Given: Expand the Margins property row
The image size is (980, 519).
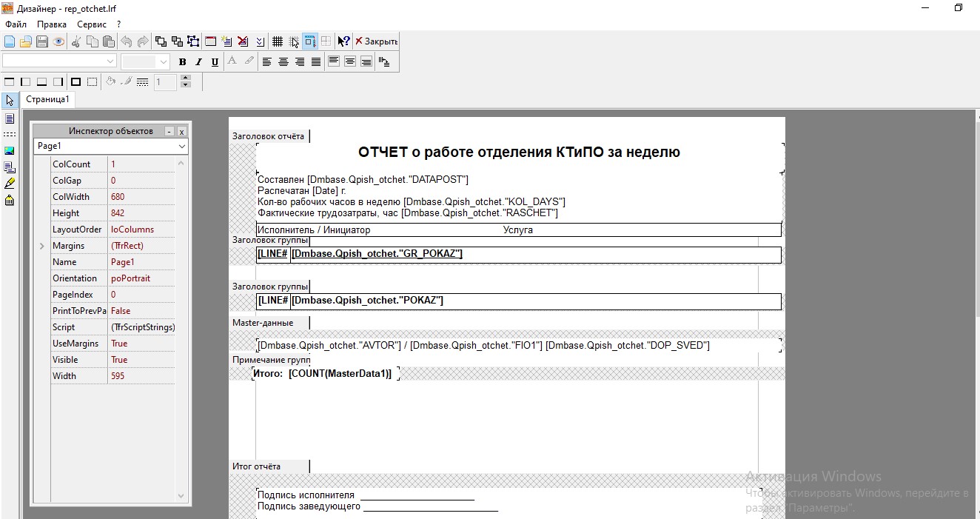Looking at the screenshot, I should tap(42, 246).
